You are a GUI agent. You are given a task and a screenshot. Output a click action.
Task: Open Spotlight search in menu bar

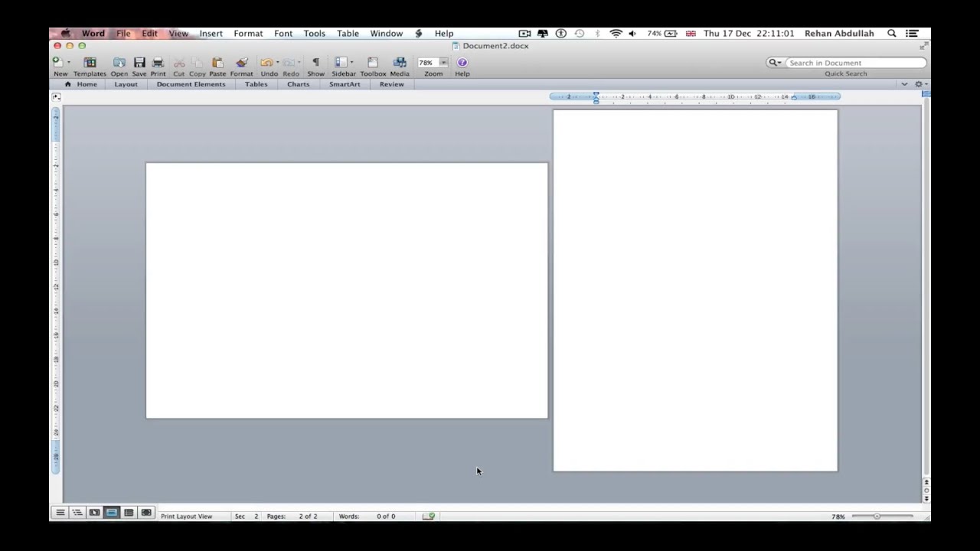click(x=892, y=34)
